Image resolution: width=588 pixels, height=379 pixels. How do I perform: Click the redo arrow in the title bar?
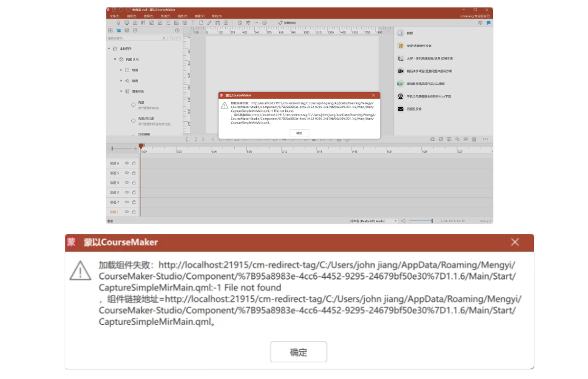128,10
